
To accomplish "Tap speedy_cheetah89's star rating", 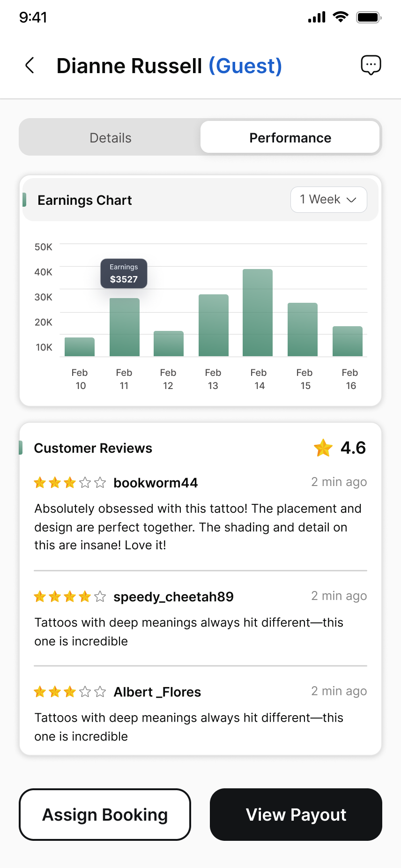I will [70, 597].
